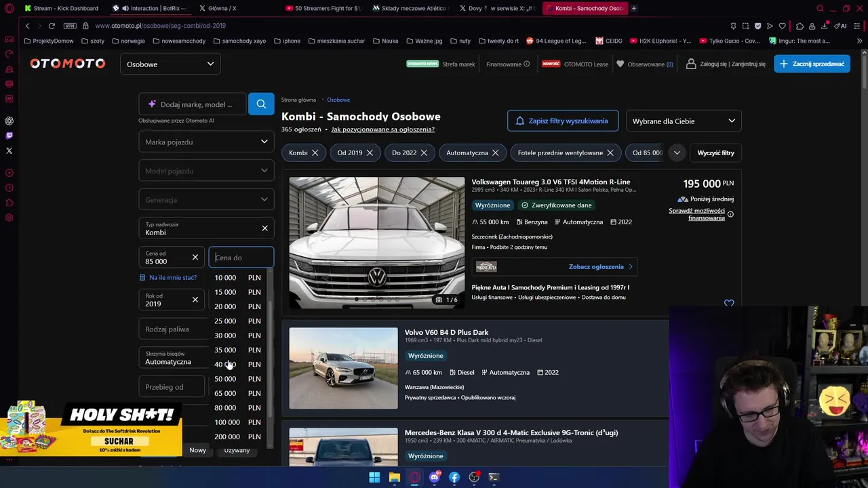Click the blue search magnifier button
The image size is (868, 488).
coord(261,104)
